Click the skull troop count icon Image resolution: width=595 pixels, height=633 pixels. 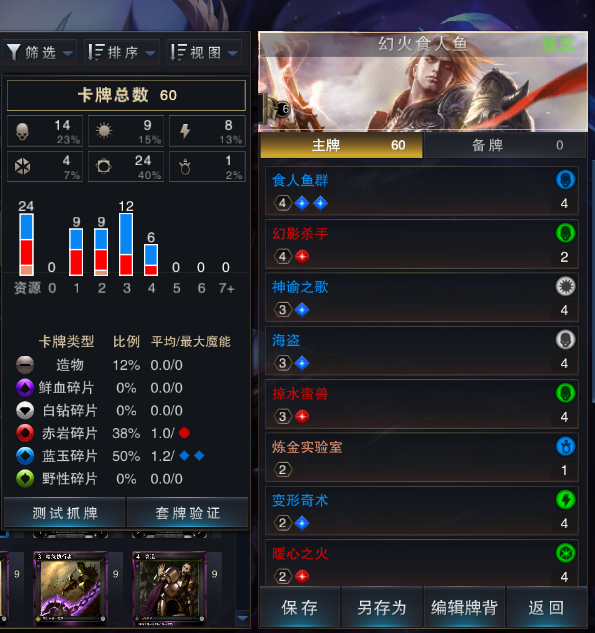click(x=22, y=131)
